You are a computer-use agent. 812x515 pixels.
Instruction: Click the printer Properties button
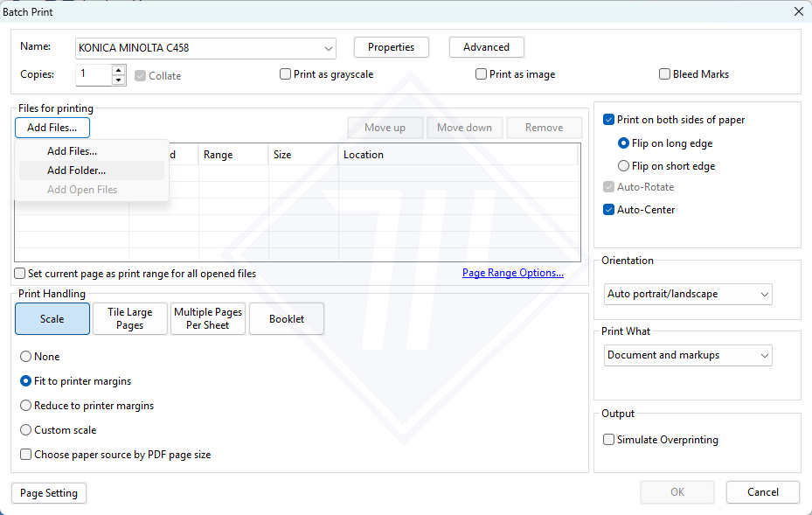pos(391,47)
